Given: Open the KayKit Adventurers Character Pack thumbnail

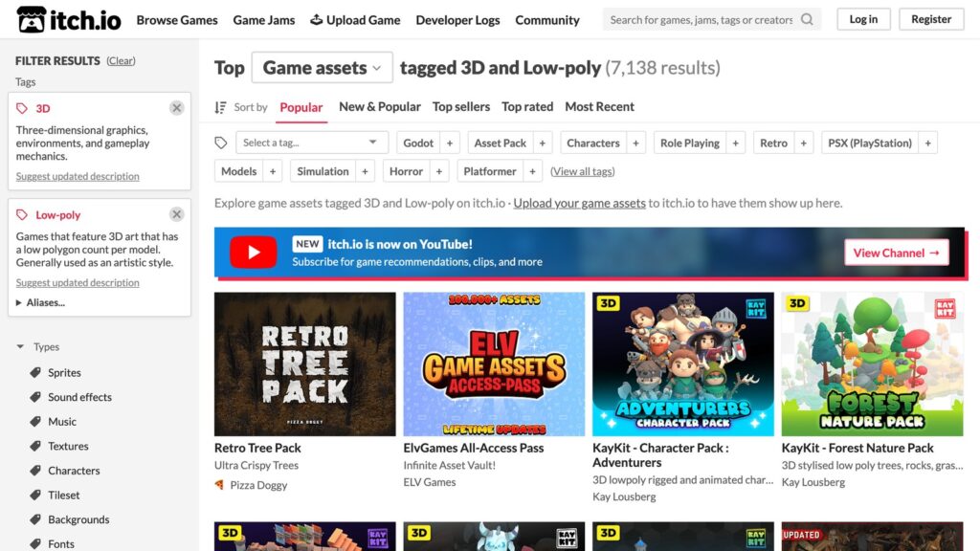Looking at the screenshot, I should tap(683, 364).
